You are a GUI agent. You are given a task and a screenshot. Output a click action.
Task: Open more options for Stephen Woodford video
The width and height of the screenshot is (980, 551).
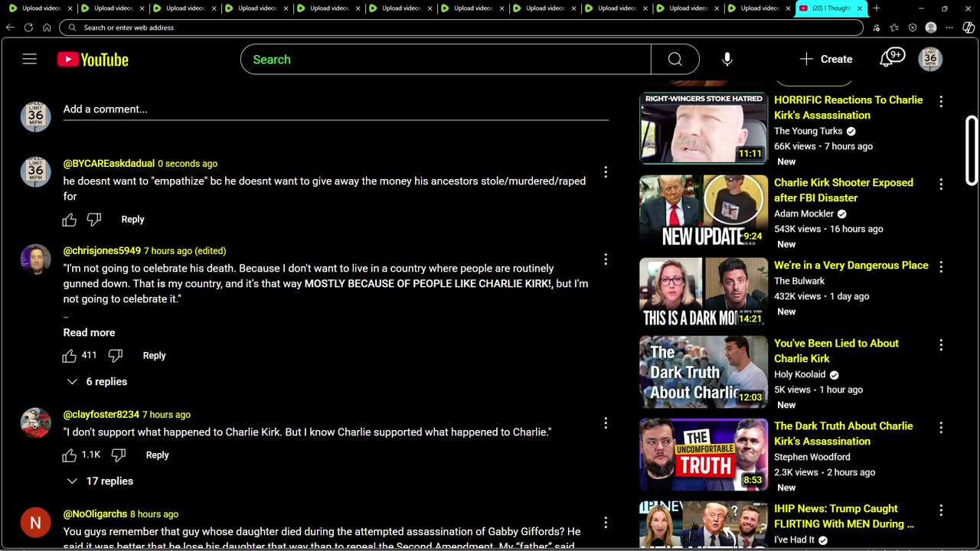pyautogui.click(x=941, y=427)
